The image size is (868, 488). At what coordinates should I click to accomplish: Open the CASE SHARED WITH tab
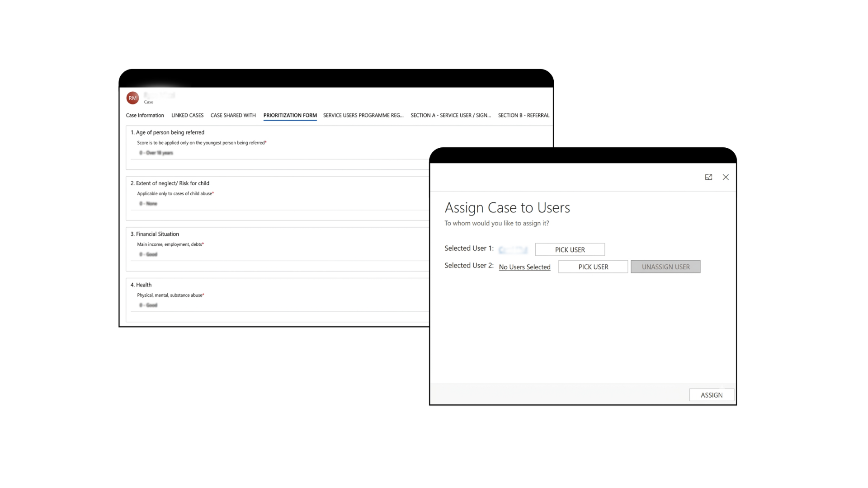[233, 115]
